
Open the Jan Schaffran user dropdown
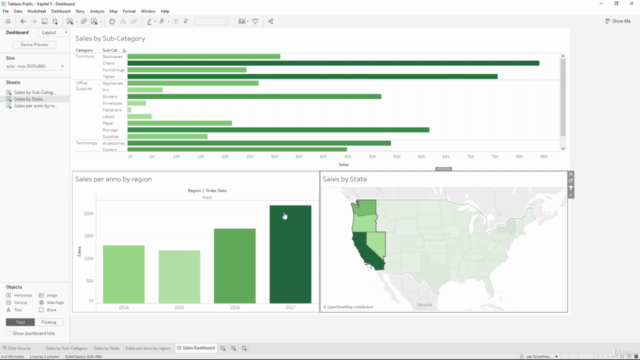pyautogui.click(x=539, y=356)
